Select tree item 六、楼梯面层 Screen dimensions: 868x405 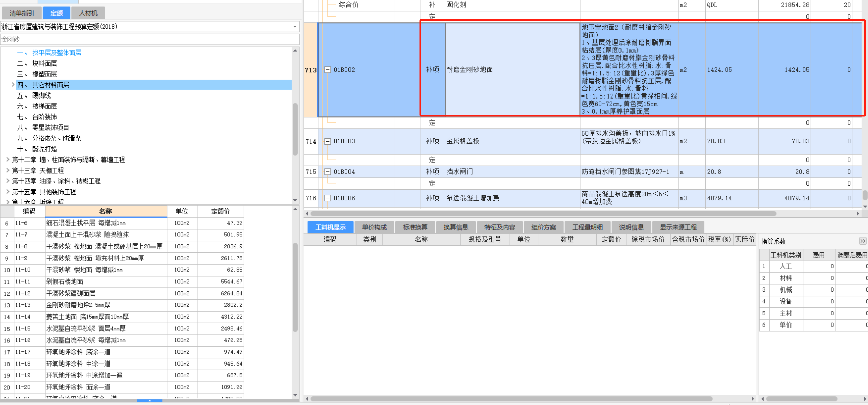click(x=37, y=106)
